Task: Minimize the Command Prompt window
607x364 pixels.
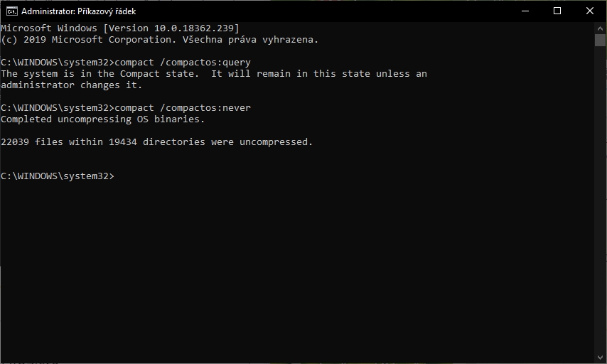Action: click(x=525, y=11)
